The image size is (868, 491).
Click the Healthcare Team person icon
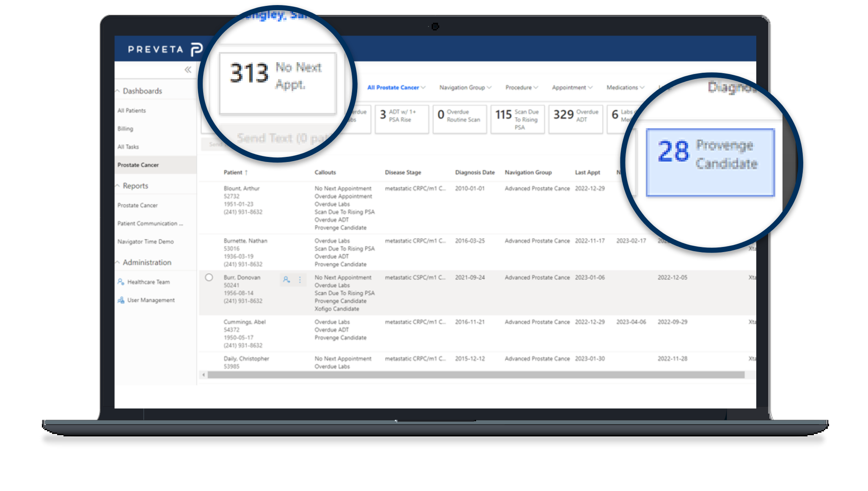[121, 282]
